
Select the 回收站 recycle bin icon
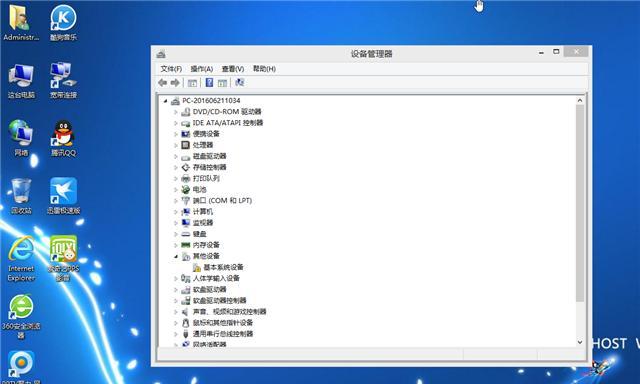[x=21, y=196]
